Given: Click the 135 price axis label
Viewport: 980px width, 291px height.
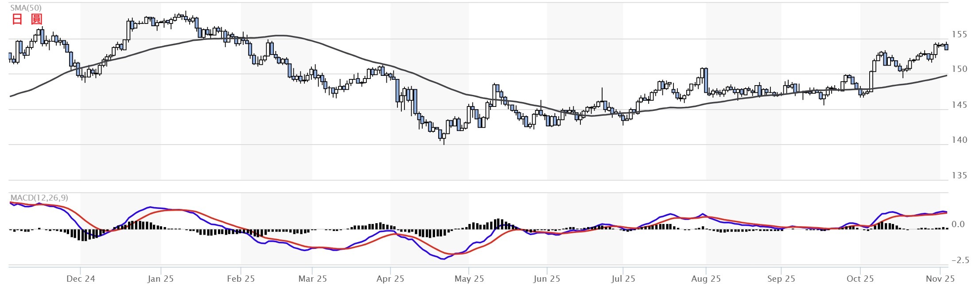Looking at the screenshot, I should (x=959, y=175).
